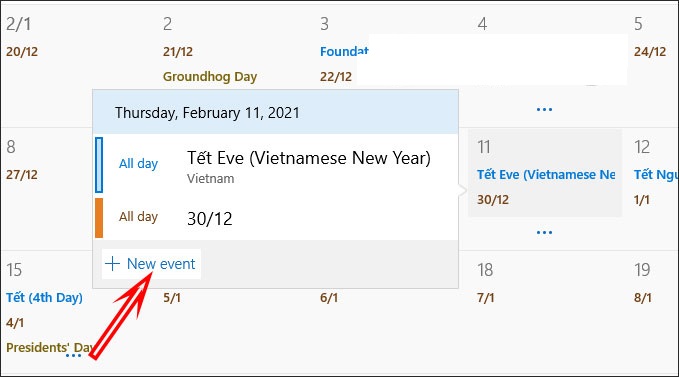Open the Tết Ngu... event on February 12
This screenshot has width=679, height=377.
[656, 175]
